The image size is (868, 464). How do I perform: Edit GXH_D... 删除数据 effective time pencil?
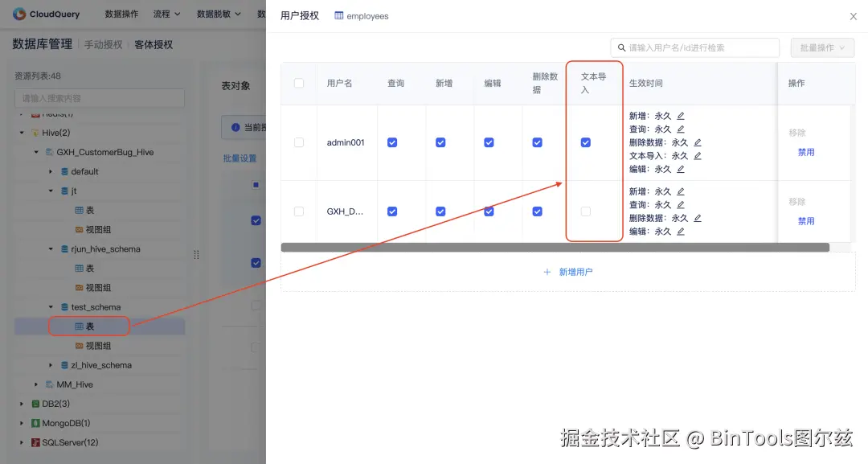[x=698, y=218]
